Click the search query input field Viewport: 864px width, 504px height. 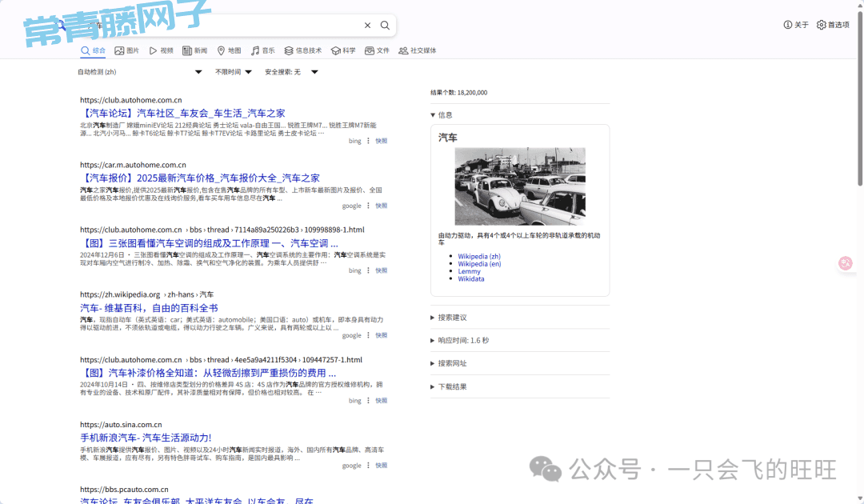tap(221, 26)
